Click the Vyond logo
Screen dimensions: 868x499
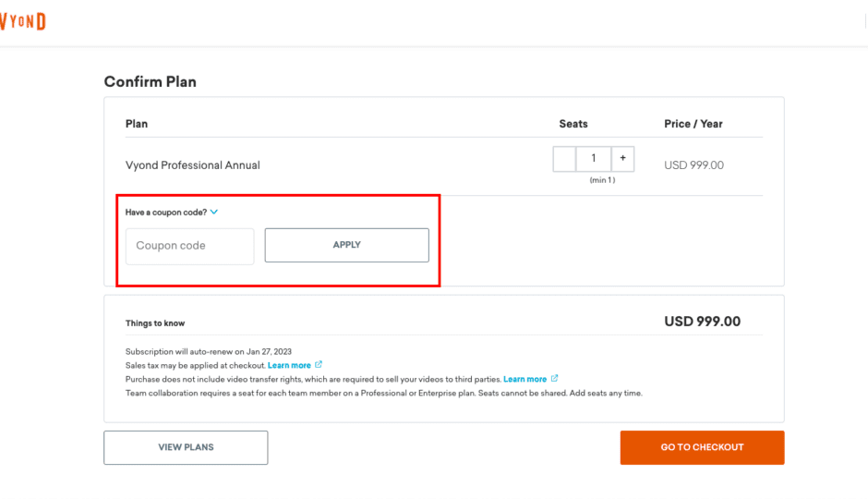point(23,21)
